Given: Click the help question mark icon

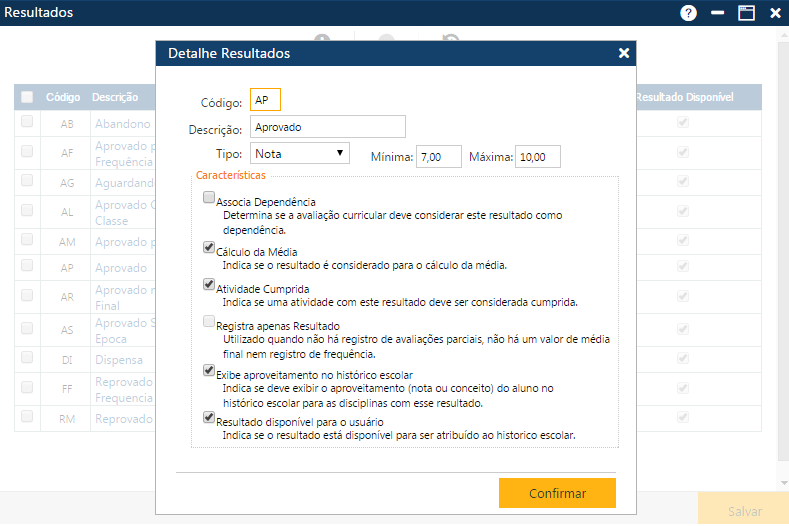Looking at the screenshot, I should click(x=688, y=13).
